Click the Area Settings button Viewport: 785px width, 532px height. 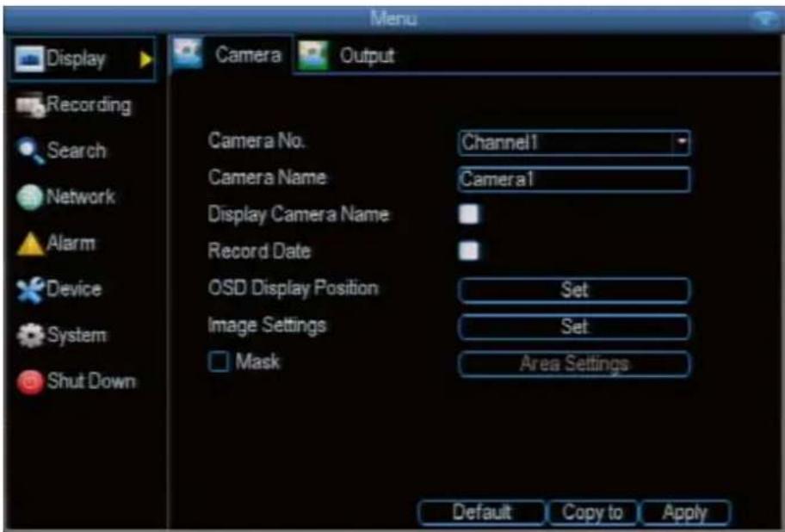coord(574,364)
